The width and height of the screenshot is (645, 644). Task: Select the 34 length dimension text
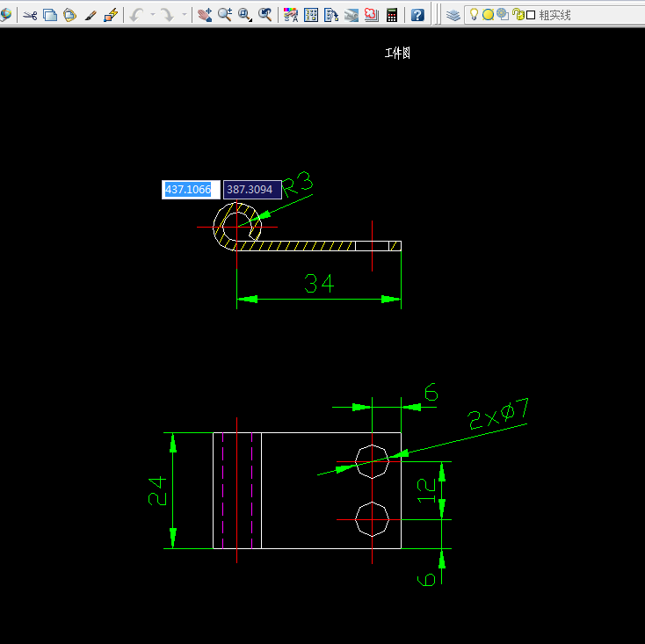point(319,284)
